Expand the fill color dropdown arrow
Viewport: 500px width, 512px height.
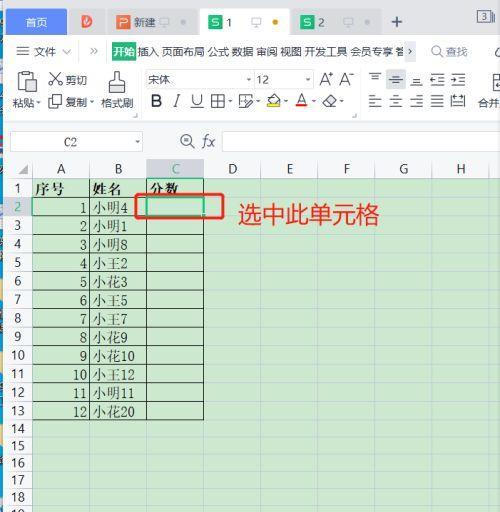coord(286,101)
